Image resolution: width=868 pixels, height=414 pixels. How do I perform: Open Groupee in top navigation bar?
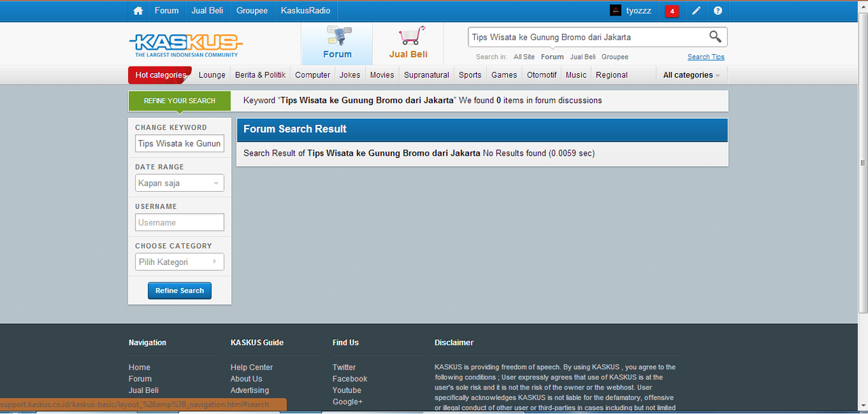click(252, 11)
